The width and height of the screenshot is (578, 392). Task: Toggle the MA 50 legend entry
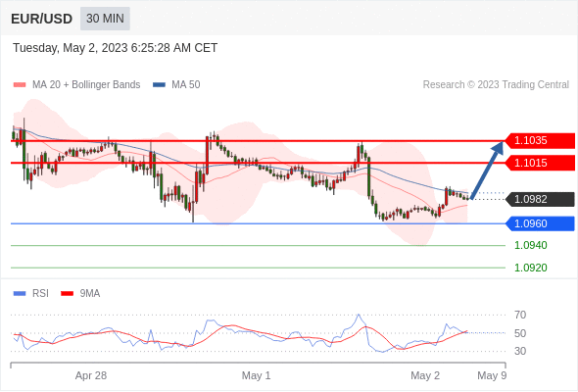pyautogui.click(x=176, y=85)
